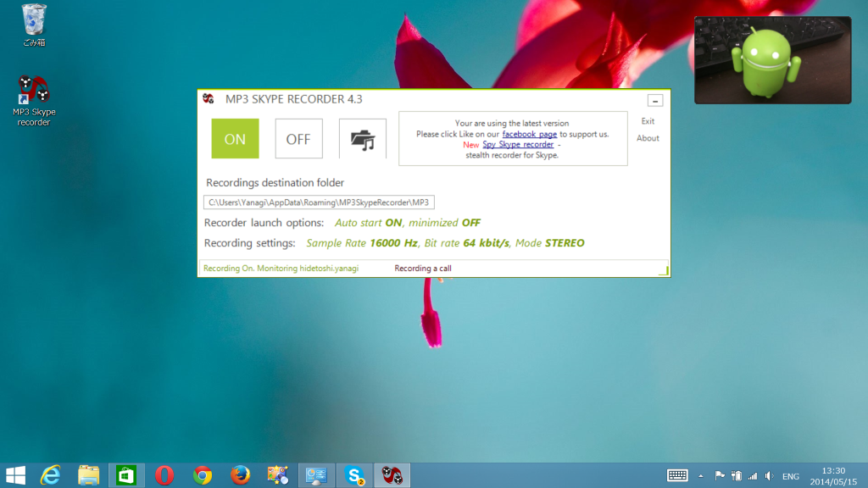Open the clock showing 13:30
This screenshot has width=868, height=488.
(x=833, y=476)
